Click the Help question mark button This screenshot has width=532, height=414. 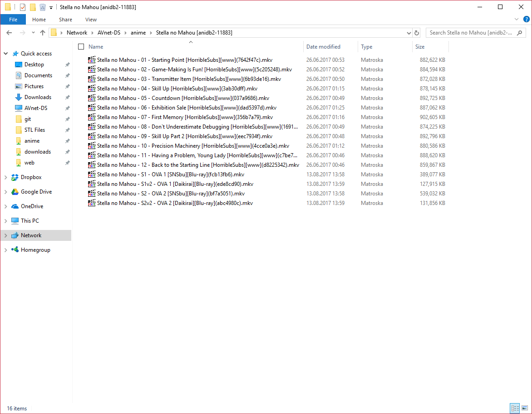click(x=527, y=20)
